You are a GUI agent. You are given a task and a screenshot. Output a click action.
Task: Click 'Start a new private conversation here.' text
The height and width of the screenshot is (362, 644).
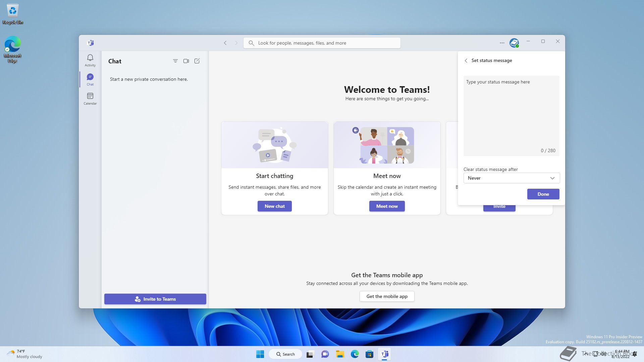click(x=149, y=79)
